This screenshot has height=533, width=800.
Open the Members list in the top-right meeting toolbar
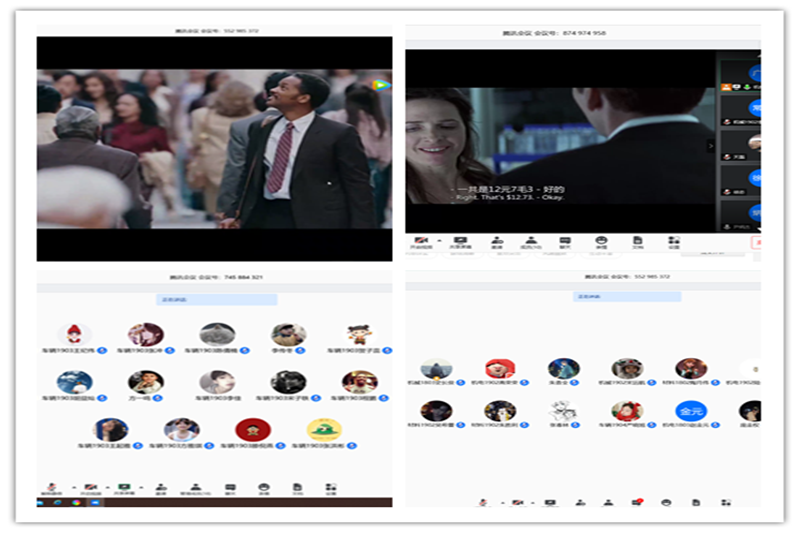(531, 242)
